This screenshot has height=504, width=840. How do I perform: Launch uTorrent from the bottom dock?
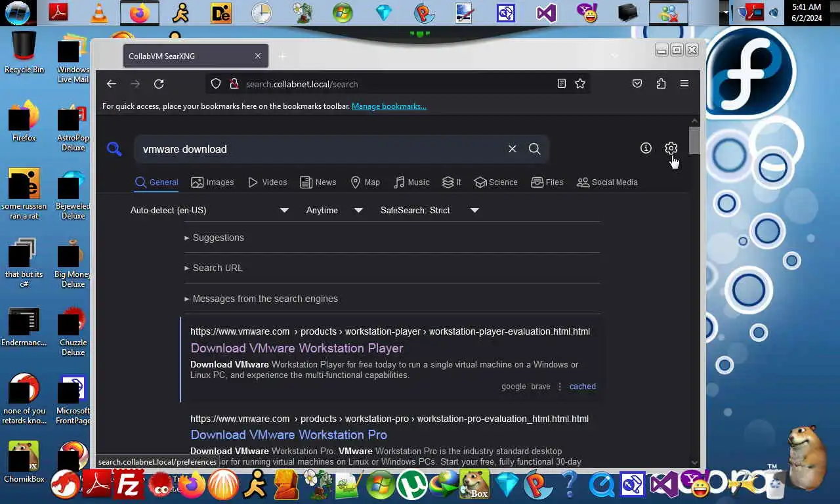(411, 485)
